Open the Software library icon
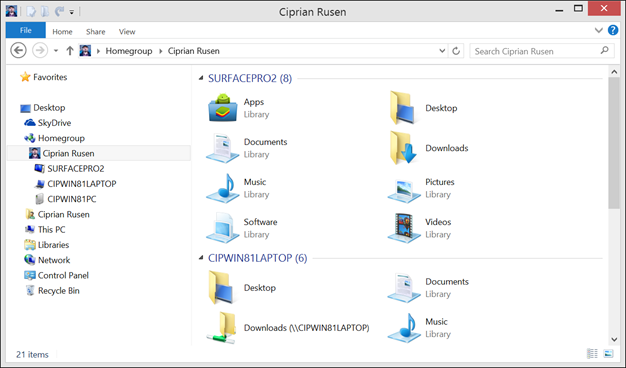Image resolution: width=626 pixels, height=368 pixels. 222,228
